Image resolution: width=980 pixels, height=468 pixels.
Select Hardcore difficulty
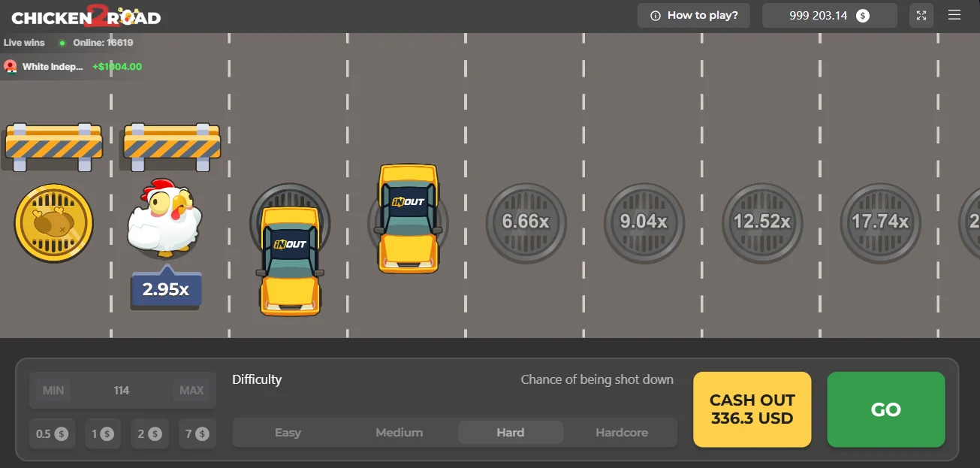coord(622,433)
